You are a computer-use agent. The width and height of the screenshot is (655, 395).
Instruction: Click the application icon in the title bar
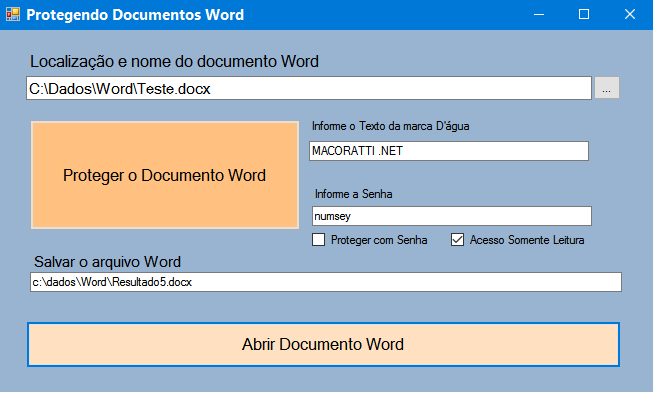[x=13, y=15]
